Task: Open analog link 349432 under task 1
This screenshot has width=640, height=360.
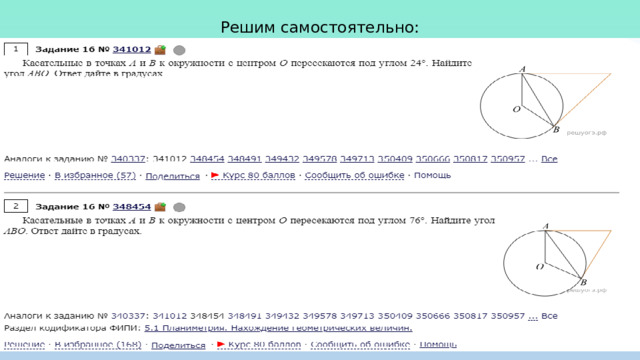Action: point(282,159)
